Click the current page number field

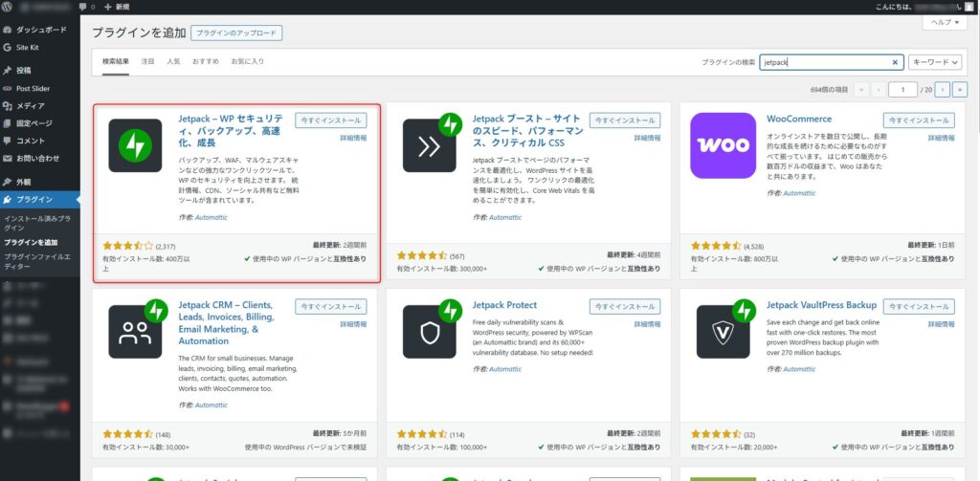click(x=903, y=90)
